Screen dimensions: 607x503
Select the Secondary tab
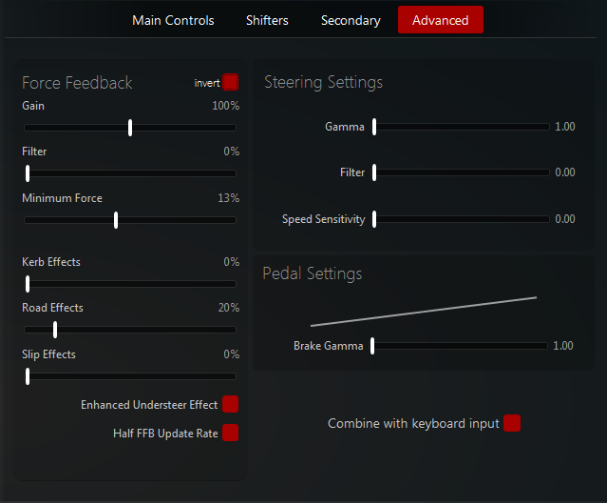(x=351, y=20)
